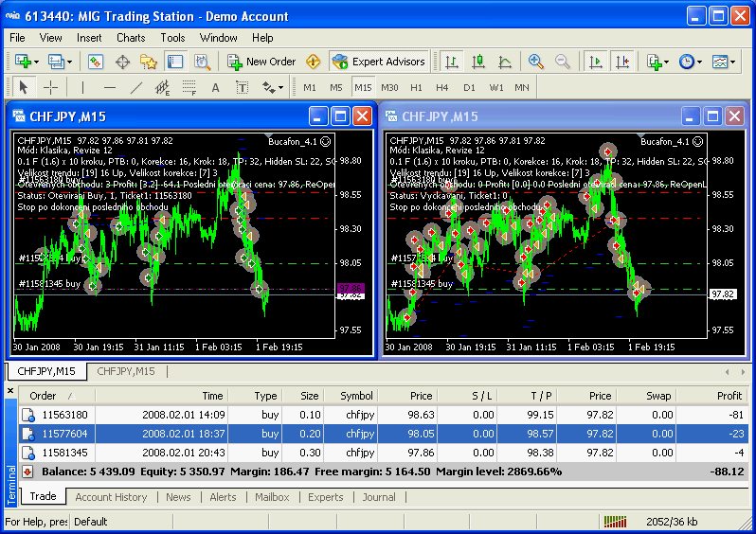
Task: Expand the Templates dropdown
Action: click(724, 62)
